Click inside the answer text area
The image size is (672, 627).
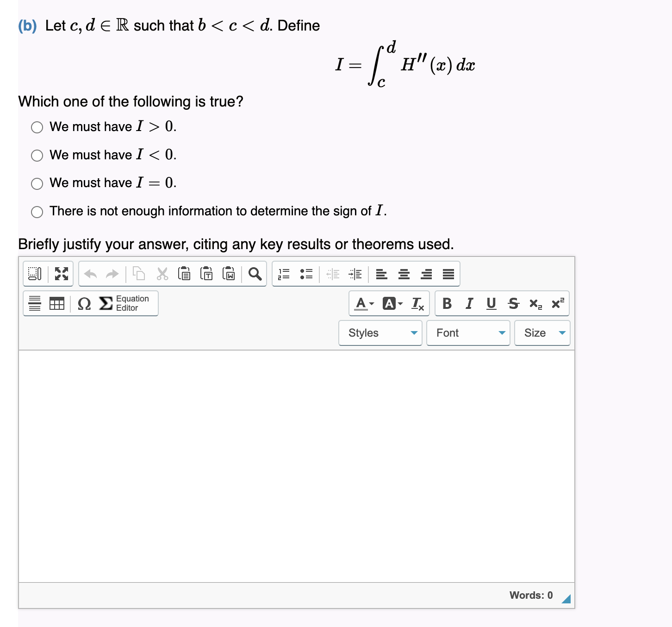296,463
